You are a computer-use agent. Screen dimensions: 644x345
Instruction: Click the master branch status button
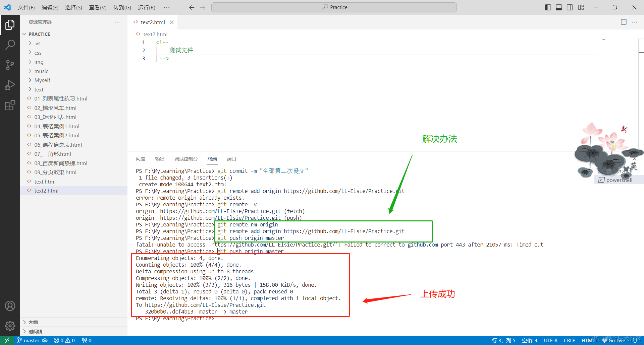click(29, 340)
